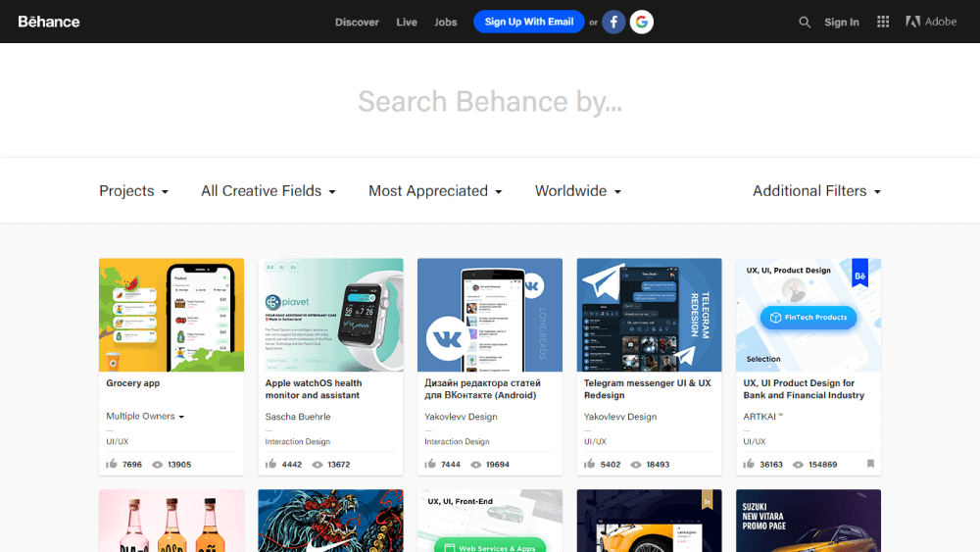Open UX, UI Product Design for Bank title
The height and width of the screenshot is (552, 980).
804,389
